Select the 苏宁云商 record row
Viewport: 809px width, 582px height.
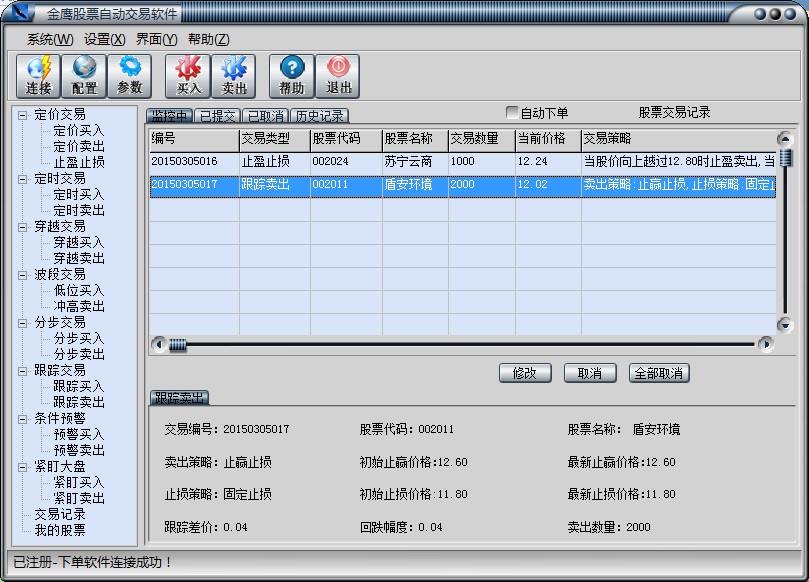pos(407,161)
